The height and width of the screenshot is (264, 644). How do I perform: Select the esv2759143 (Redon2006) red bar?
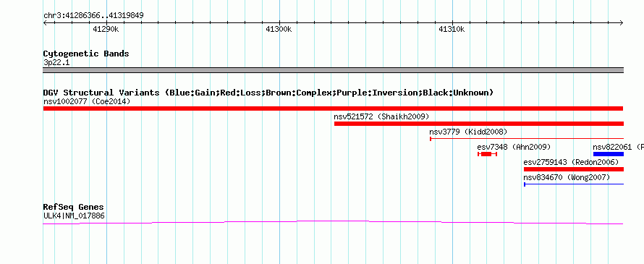(x=574, y=169)
